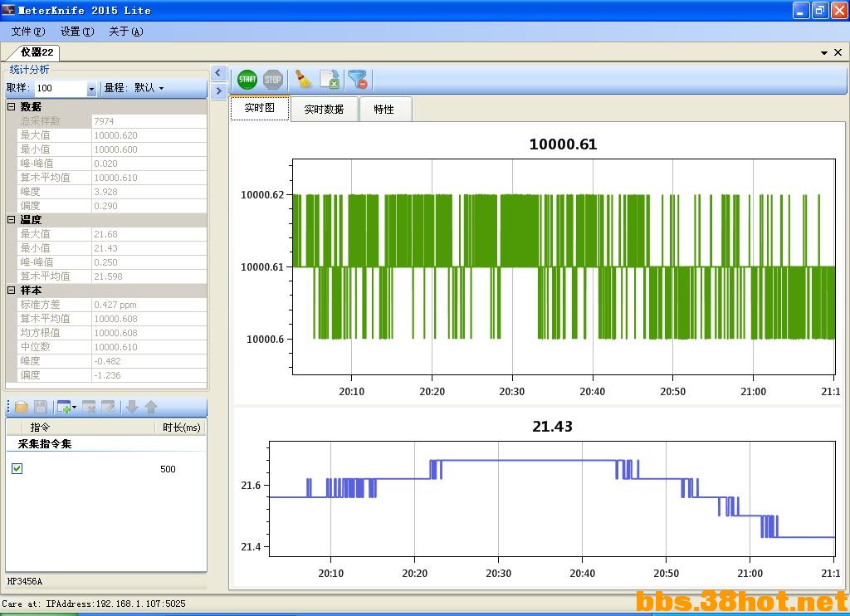Click the 温度 算术平均值 value 21.598

click(149, 276)
